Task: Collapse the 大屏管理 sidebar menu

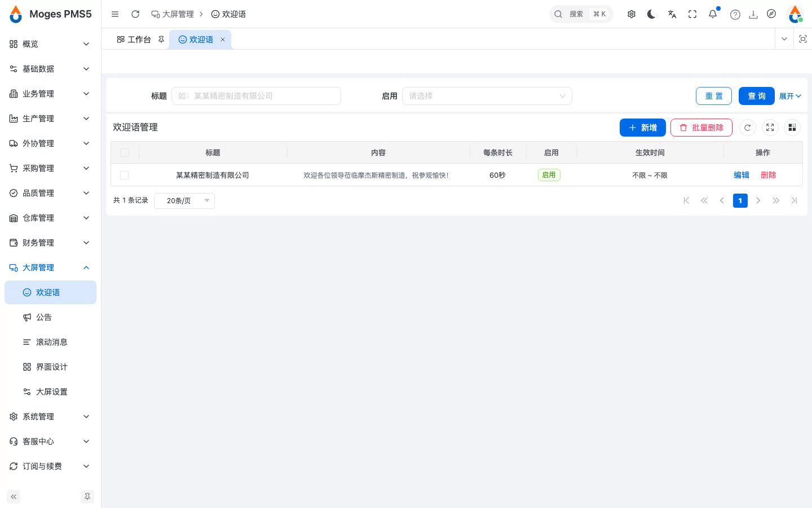Action: (50, 268)
